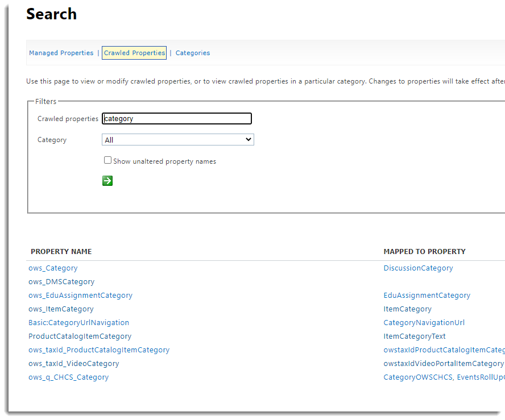Open the owstaxIdVideoPortalItemCategory mapped property
This screenshot has height=420, width=505.
444,364
